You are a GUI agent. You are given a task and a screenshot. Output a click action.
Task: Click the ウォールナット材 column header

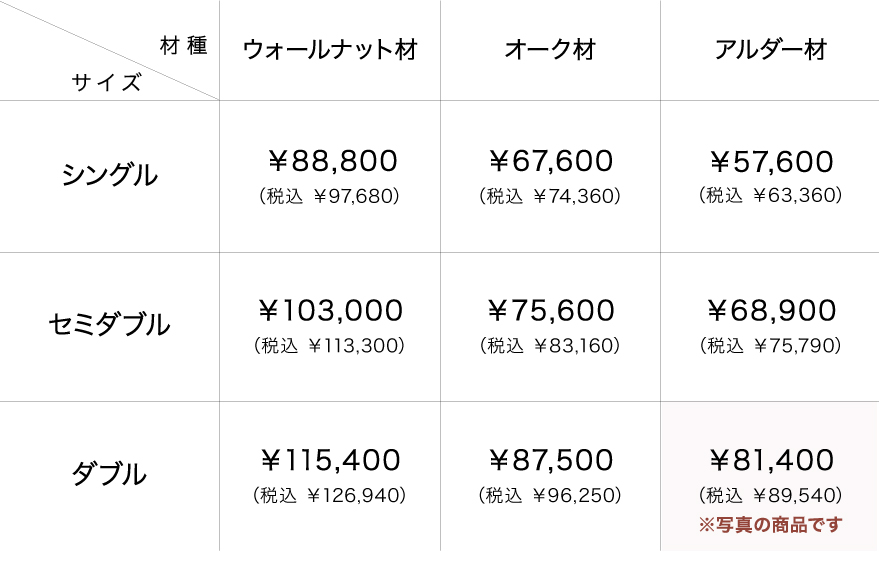(x=329, y=50)
